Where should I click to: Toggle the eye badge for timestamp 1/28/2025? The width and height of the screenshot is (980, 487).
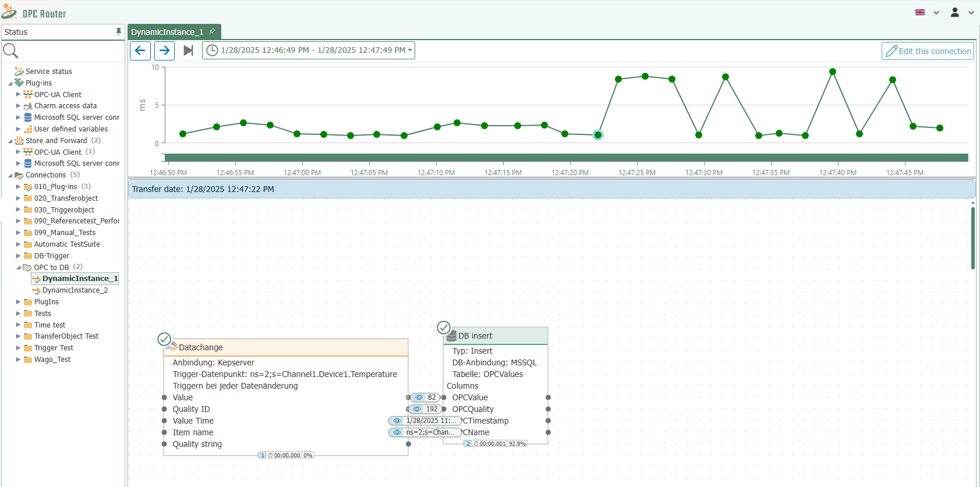[x=425, y=421]
